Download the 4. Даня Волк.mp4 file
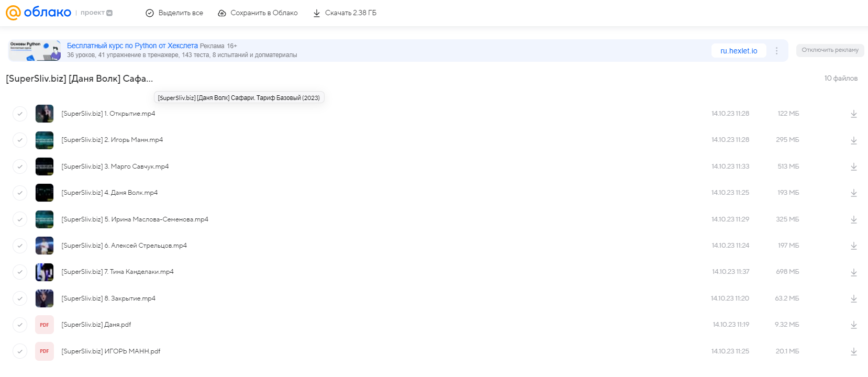 853,193
